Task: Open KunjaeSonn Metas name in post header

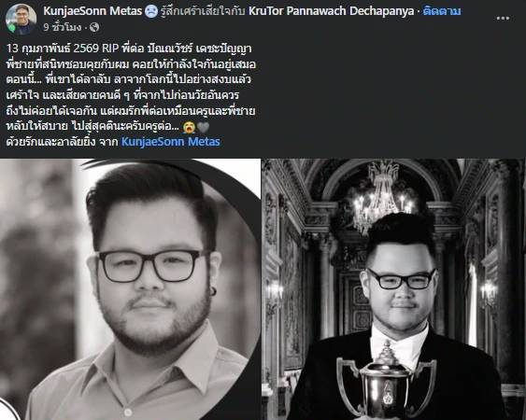Action: (x=92, y=11)
